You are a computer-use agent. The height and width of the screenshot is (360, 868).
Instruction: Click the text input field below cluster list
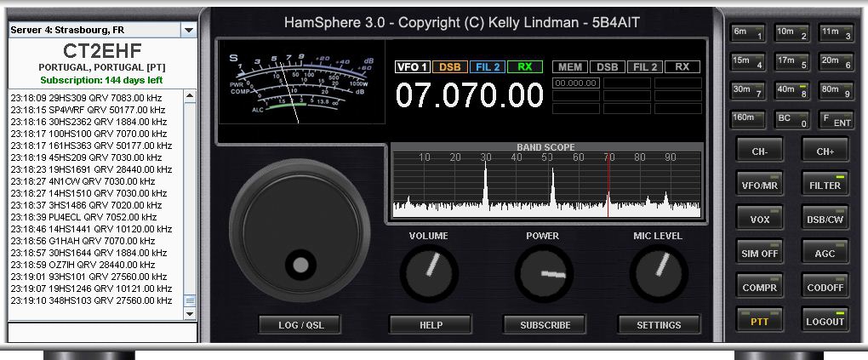[x=102, y=333]
